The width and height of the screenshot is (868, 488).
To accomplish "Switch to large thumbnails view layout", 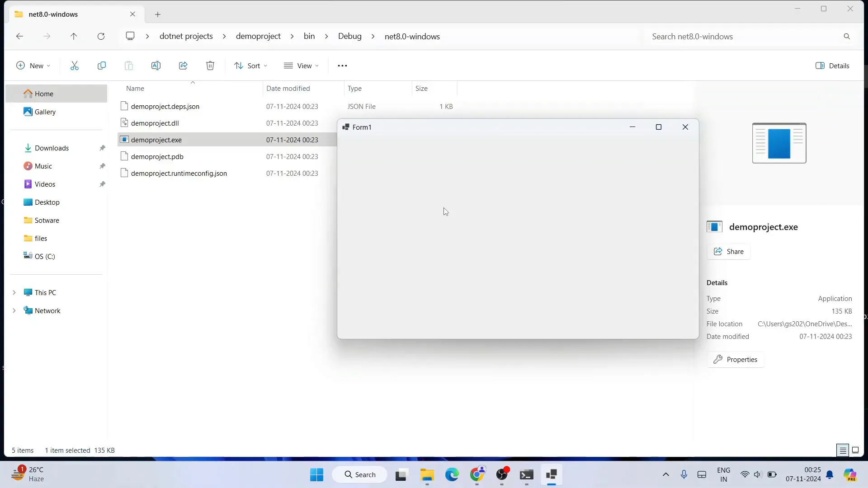I will pyautogui.click(x=855, y=450).
